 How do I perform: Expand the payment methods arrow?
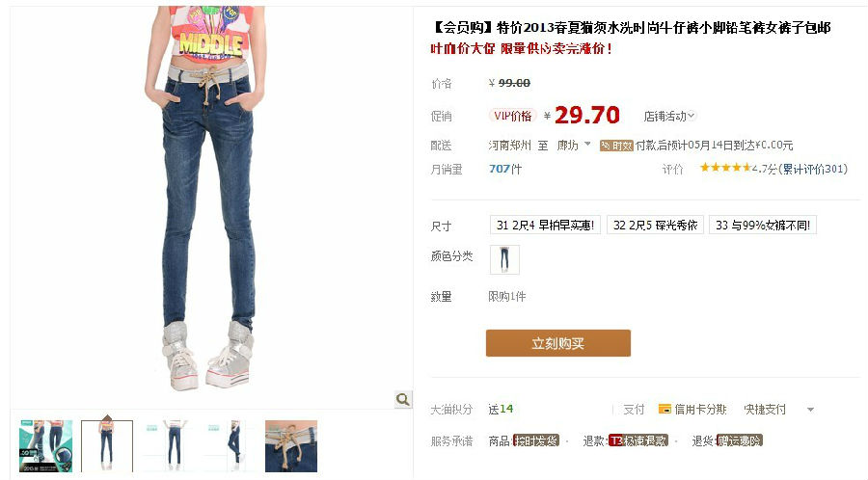click(x=810, y=410)
